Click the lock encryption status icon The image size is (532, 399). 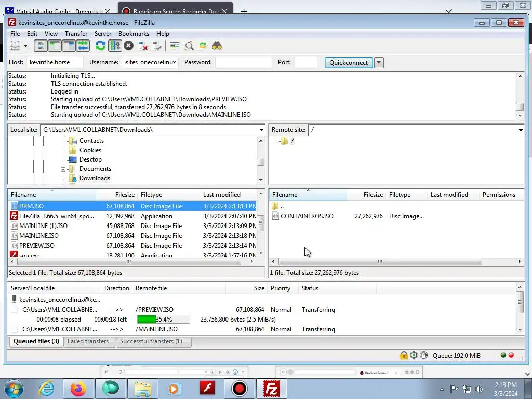tap(404, 355)
